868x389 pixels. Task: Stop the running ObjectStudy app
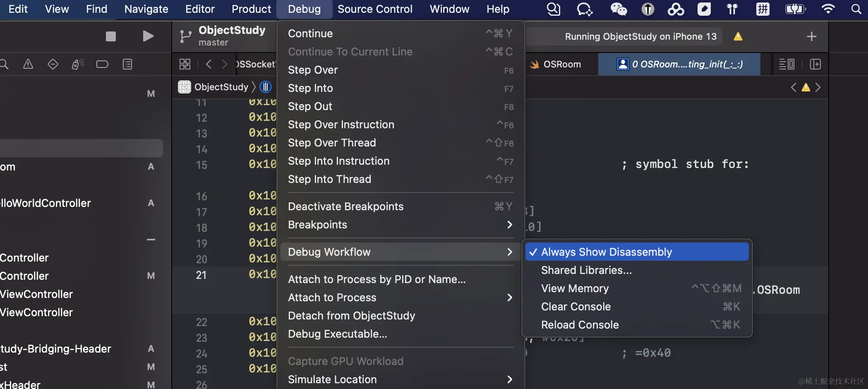coord(111,36)
